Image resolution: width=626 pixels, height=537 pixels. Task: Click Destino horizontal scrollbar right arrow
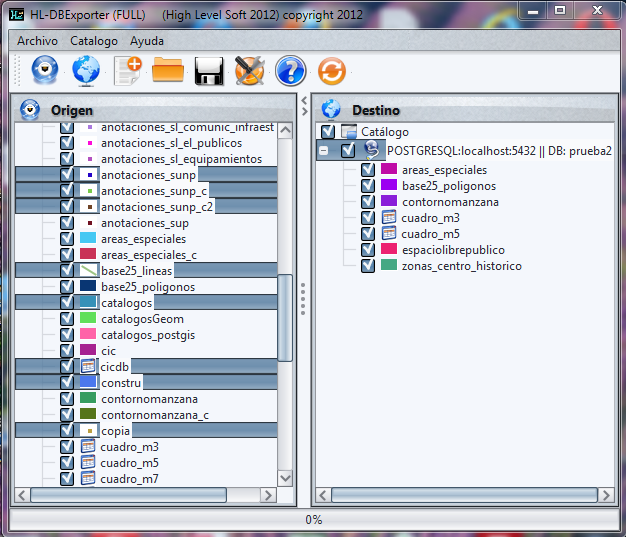pos(606,495)
